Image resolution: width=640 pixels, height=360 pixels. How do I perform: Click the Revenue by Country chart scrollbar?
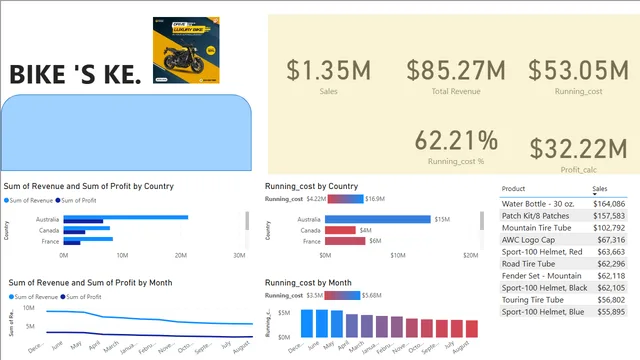click(x=247, y=221)
